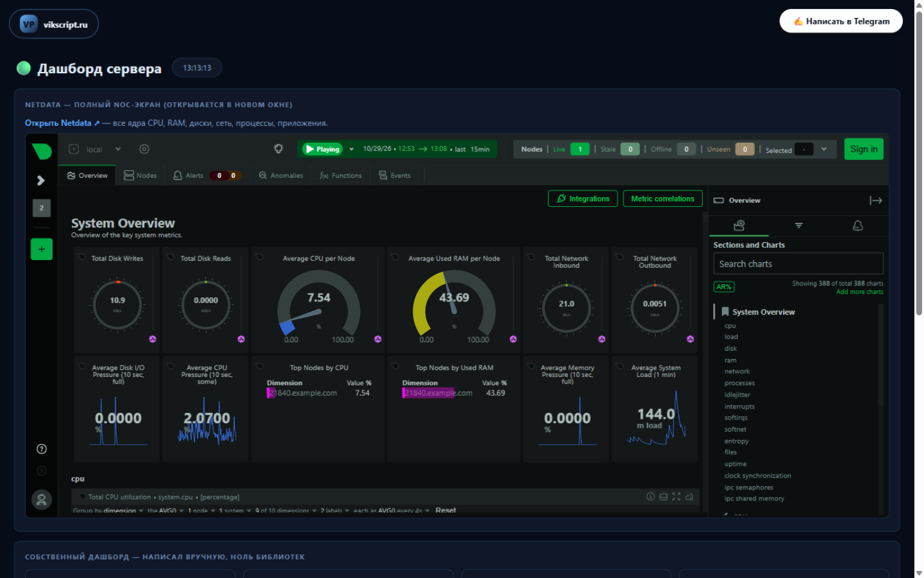Click the Add more charts link
This screenshot has width=924, height=578.
coord(860,292)
